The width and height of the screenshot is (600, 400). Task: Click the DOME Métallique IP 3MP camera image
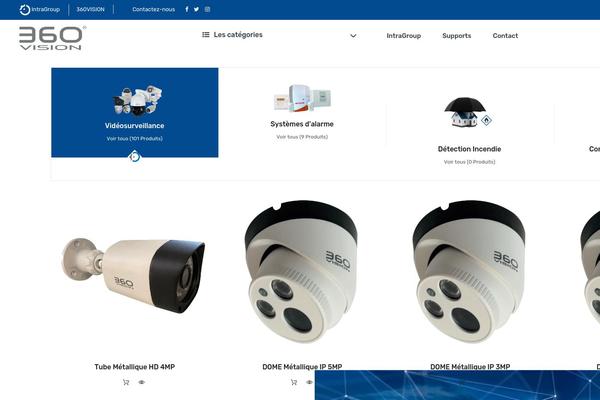(x=469, y=271)
